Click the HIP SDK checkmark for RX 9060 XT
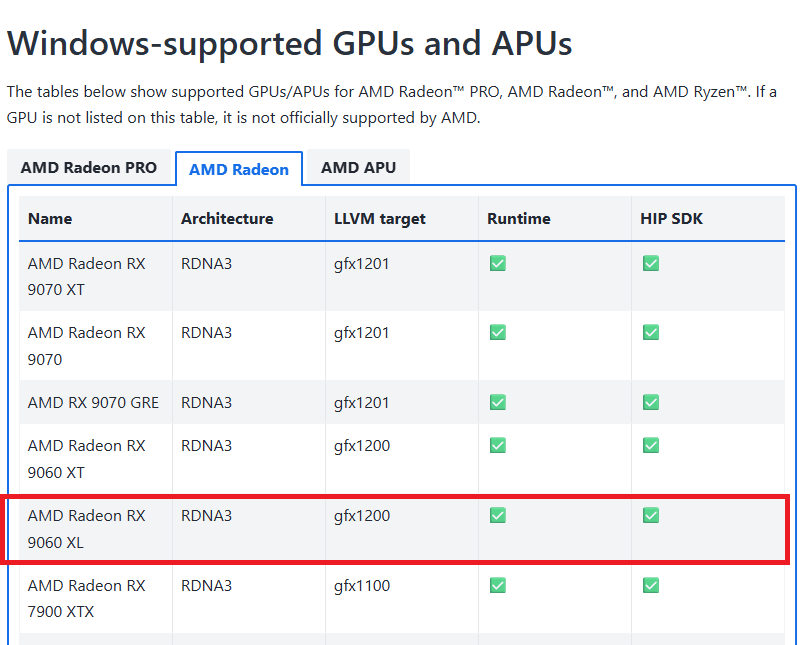This screenshot has width=803, height=645. coord(651,445)
